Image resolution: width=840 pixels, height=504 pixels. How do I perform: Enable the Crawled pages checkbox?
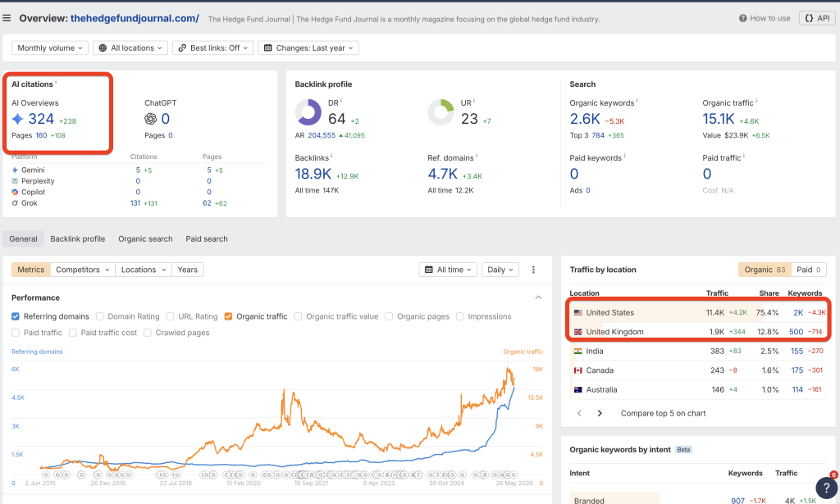pyautogui.click(x=148, y=333)
